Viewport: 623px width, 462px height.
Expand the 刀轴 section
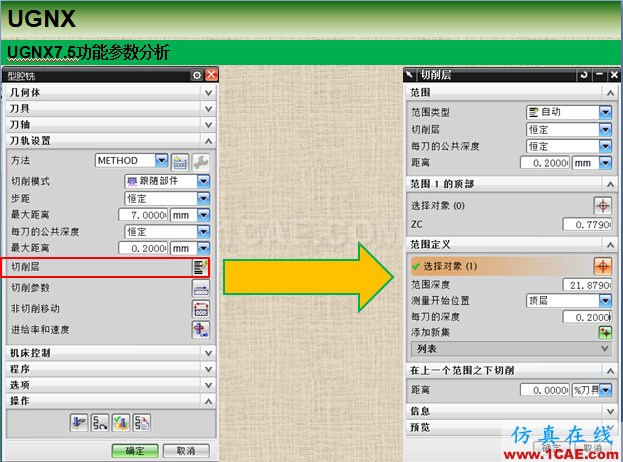[x=208, y=125]
